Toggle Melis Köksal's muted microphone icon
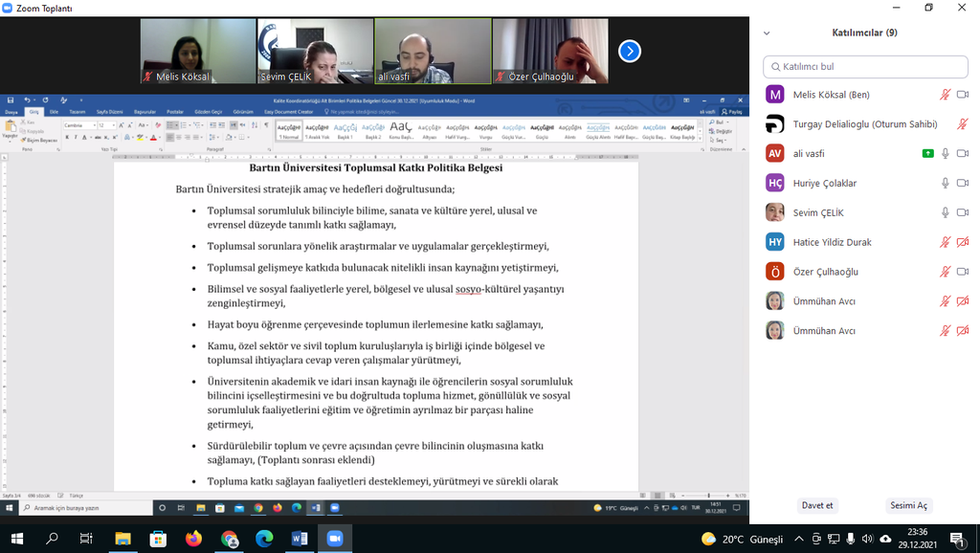The image size is (980, 553). click(x=945, y=95)
